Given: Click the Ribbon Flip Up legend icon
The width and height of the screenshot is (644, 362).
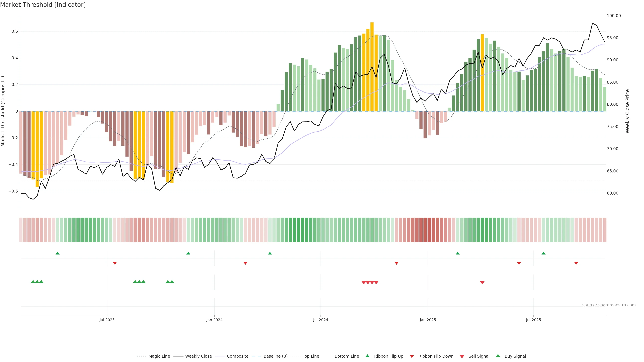Looking at the screenshot, I should tap(367, 356).
